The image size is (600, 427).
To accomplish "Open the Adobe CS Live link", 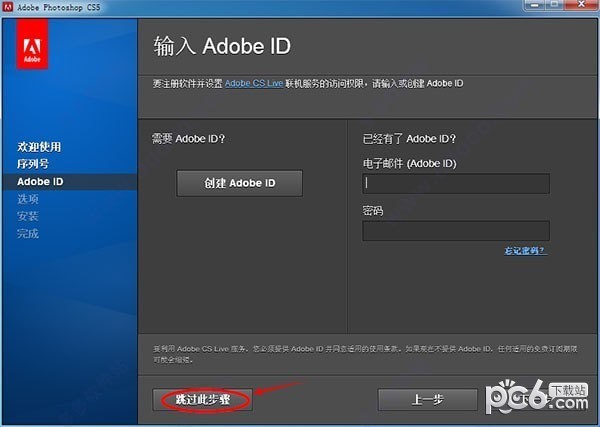I will click(x=254, y=83).
